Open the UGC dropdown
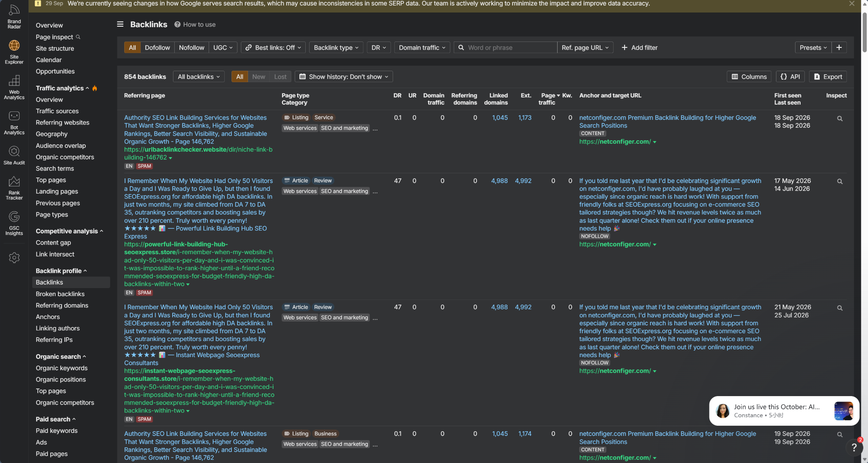This screenshot has height=463, width=868. 223,47
